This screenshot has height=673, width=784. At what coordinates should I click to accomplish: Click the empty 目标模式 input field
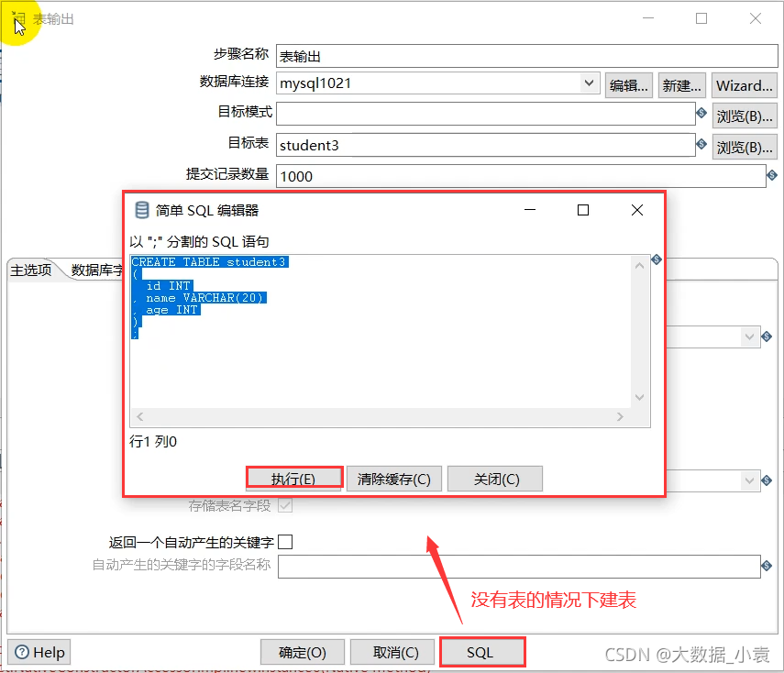(x=485, y=114)
